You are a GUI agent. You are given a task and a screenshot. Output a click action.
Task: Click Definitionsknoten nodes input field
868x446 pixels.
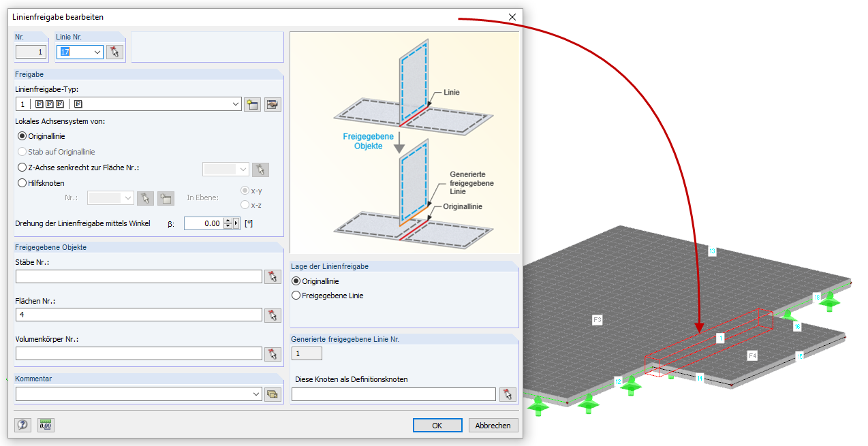394,394
